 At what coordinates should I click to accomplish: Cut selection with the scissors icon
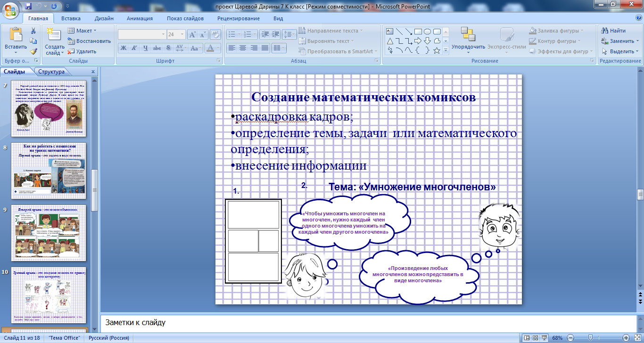coord(33,31)
